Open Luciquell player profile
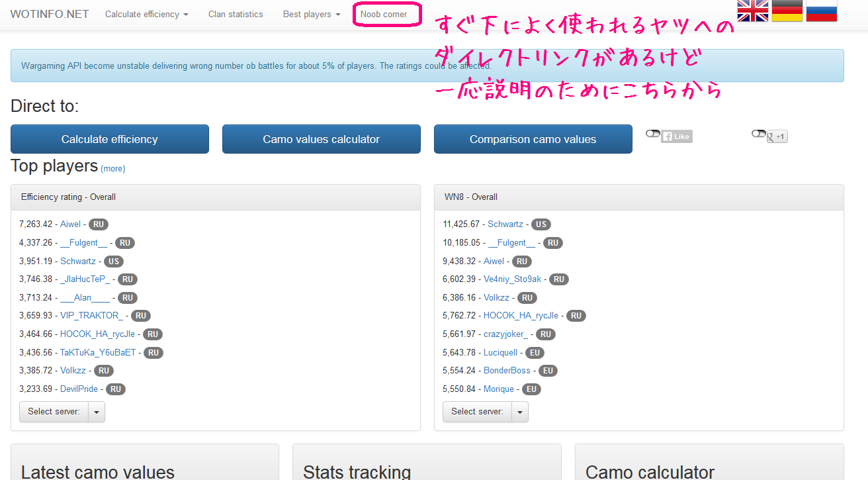The height and width of the screenshot is (480, 868). pyautogui.click(x=501, y=353)
